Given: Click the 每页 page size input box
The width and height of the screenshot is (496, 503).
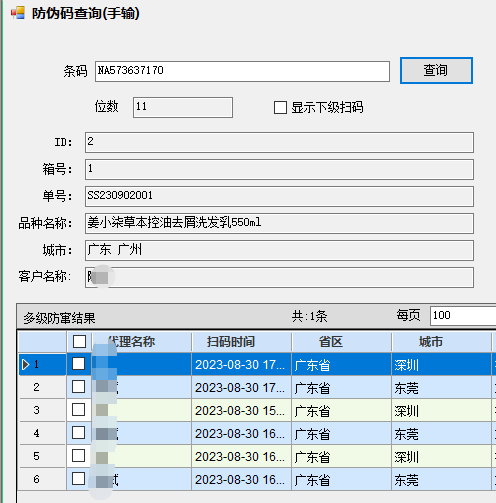Looking at the screenshot, I should tap(463, 315).
